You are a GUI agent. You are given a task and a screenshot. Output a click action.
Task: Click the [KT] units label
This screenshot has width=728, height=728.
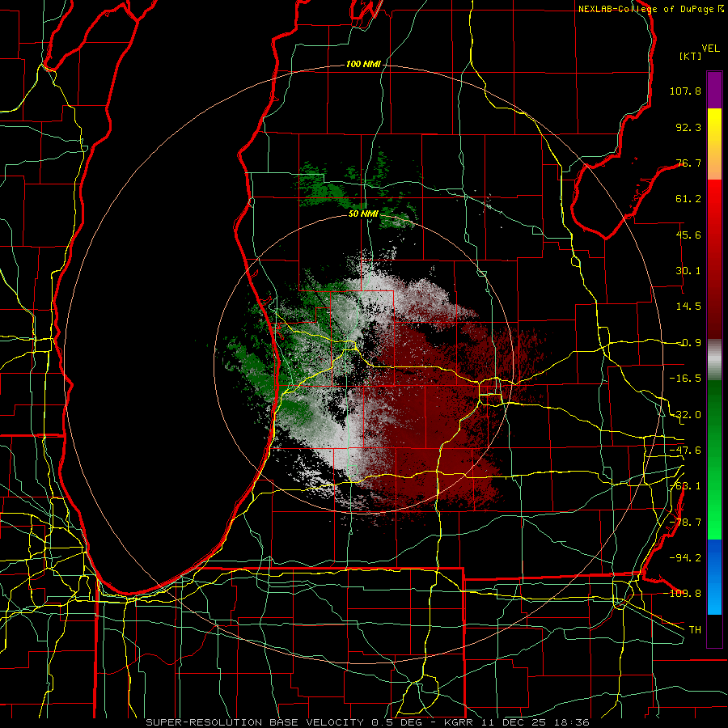[691, 56]
